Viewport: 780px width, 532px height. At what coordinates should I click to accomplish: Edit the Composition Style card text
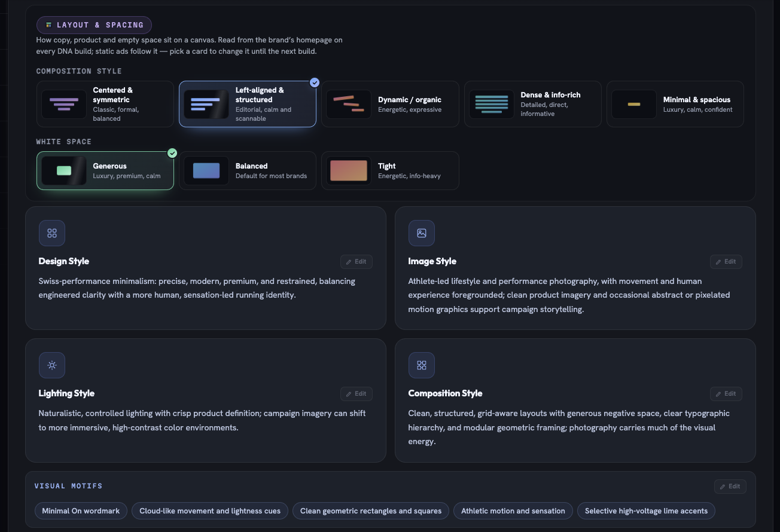[x=726, y=393]
